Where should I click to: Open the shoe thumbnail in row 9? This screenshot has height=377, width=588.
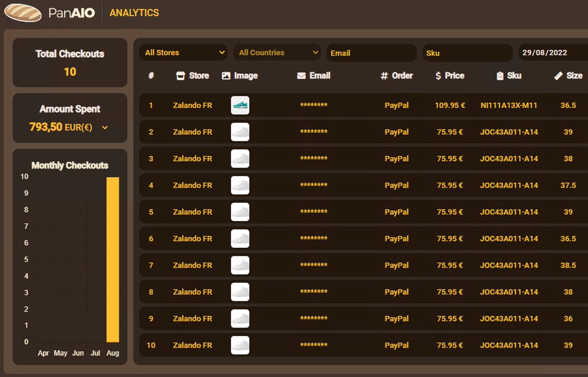pyautogui.click(x=240, y=318)
